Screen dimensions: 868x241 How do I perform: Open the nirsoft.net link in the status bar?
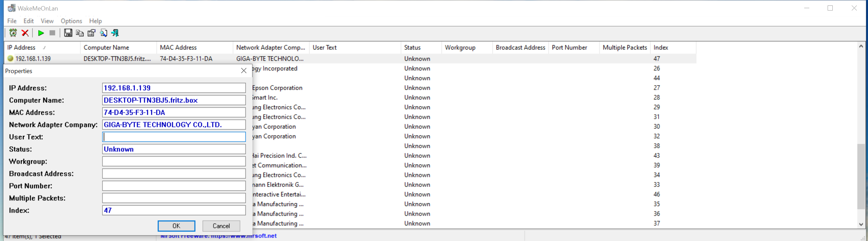click(219, 236)
